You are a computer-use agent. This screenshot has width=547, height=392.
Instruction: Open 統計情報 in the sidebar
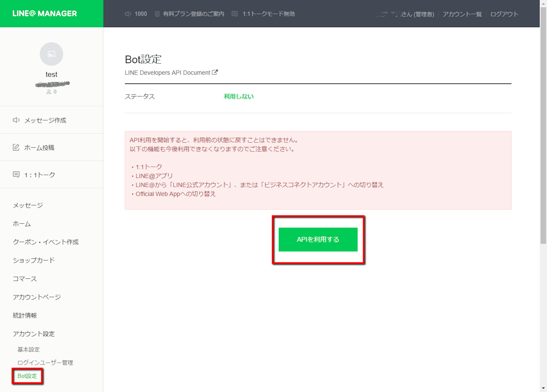[x=25, y=315]
